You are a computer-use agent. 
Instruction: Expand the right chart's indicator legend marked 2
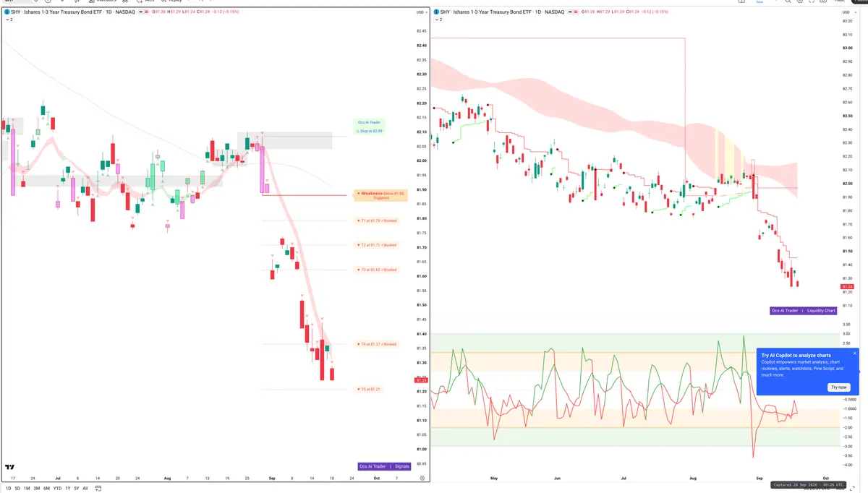pos(440,20)
